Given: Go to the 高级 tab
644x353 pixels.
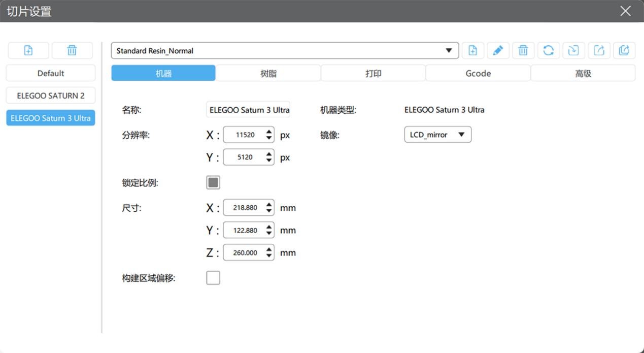Looking at the screenshot, I should coord(583,73).
